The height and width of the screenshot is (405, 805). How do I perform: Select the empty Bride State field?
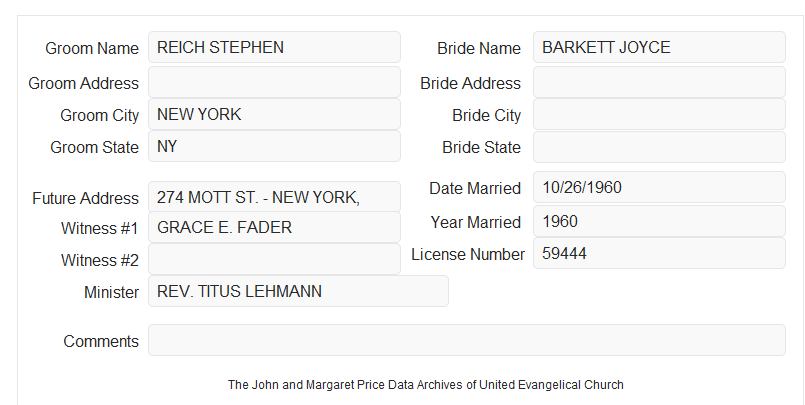[x=659, y=147]
